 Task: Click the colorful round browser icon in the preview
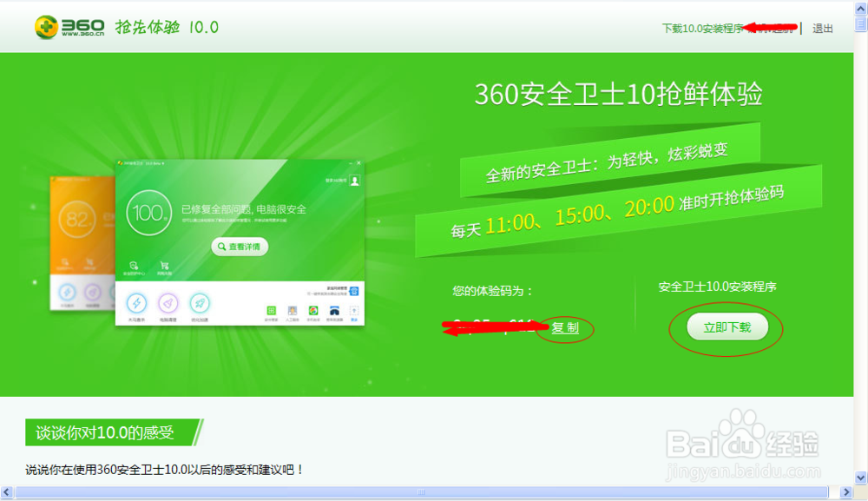(313, 311)
